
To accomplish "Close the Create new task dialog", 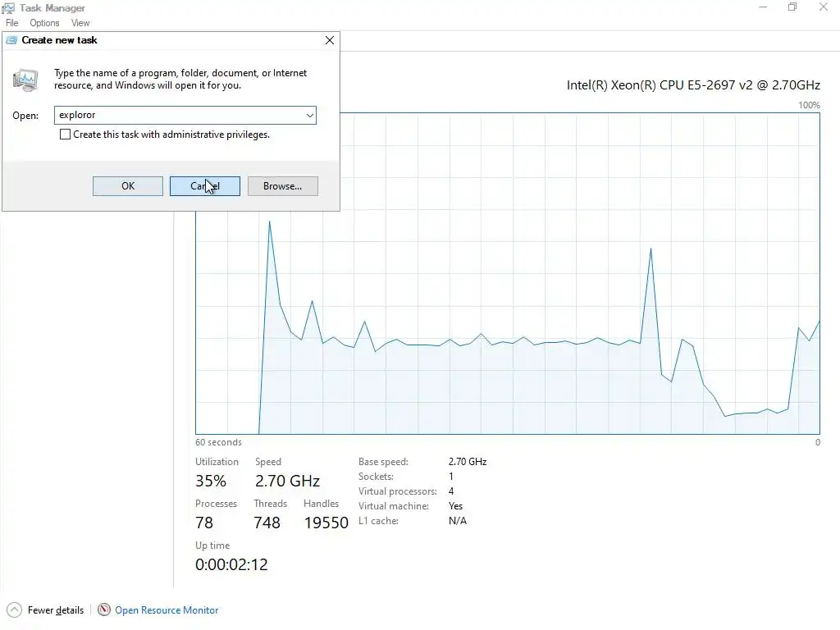I will click(330, 40).
